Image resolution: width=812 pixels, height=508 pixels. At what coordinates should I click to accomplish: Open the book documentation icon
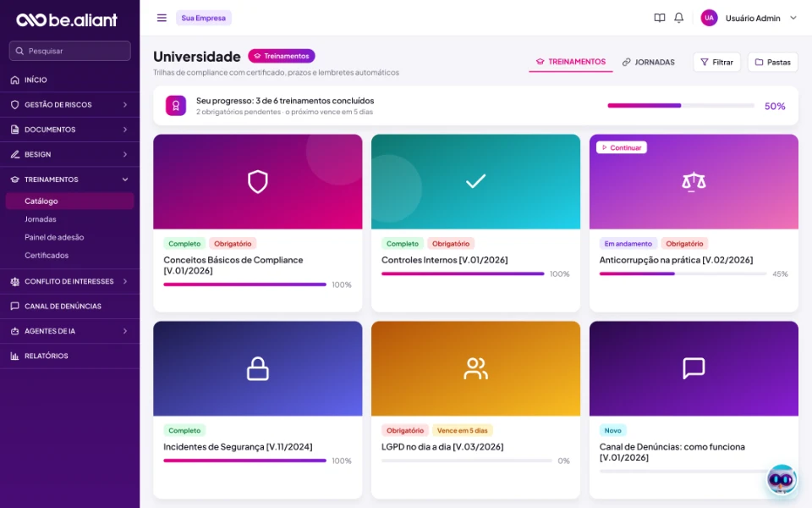659,18
